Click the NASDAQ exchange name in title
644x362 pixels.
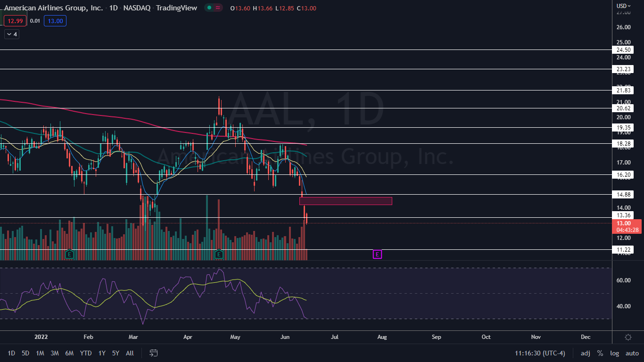(137, 8)
